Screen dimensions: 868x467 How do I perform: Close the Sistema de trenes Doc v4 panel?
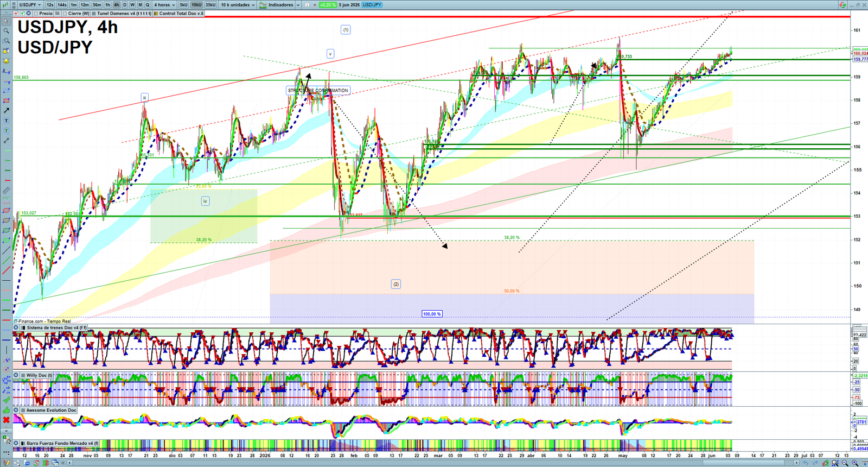16,327
